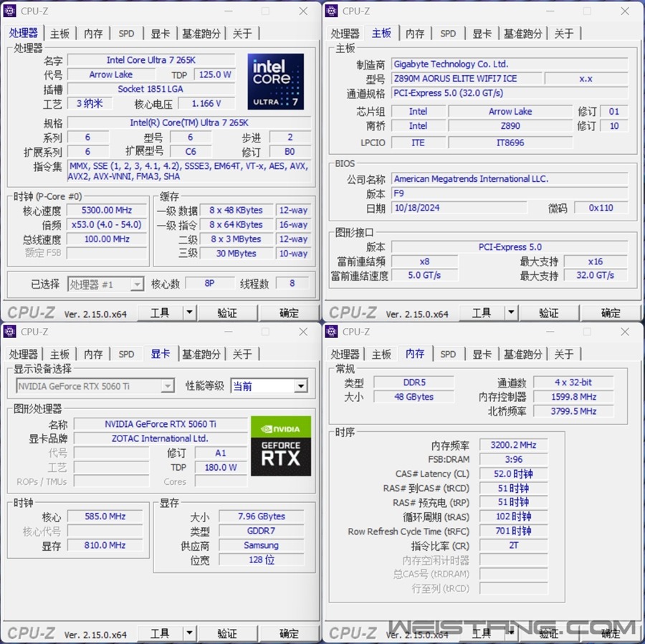Click the Gigabyte Technology Co. Ltd. field
645x644 pixels.
[510, 64]
